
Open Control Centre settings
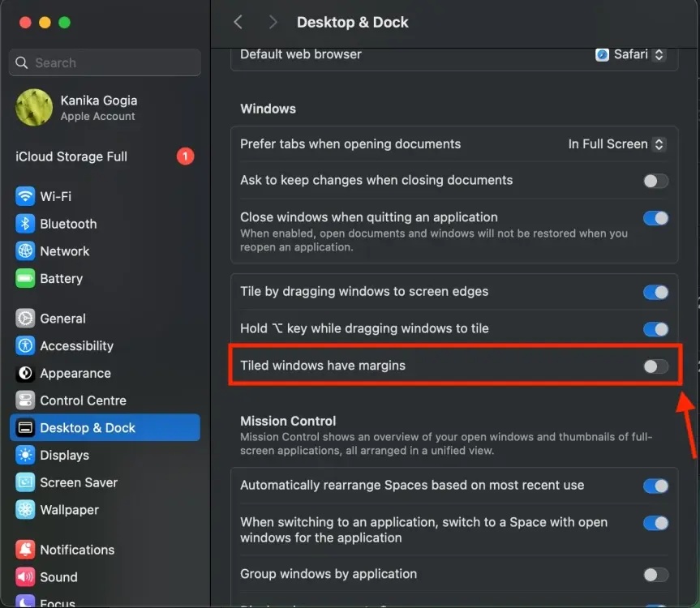[x=83, y=400]
